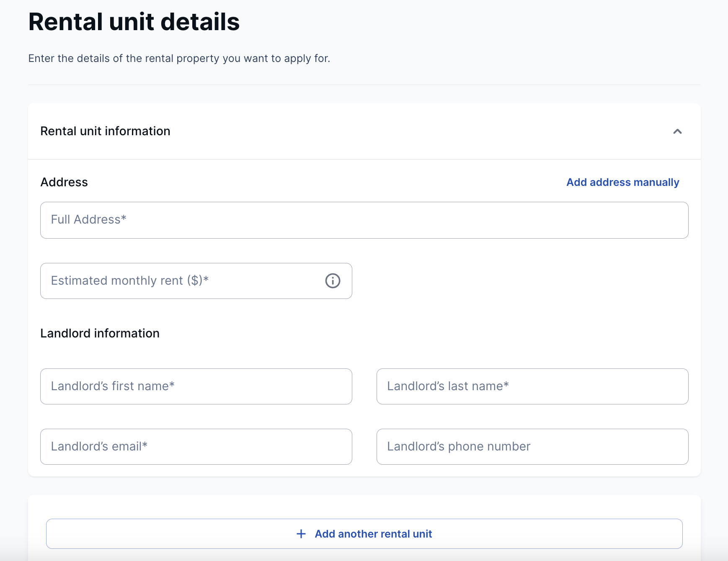Click the Full Address* placeholder text
728x561 pixels.
point(88,219)
